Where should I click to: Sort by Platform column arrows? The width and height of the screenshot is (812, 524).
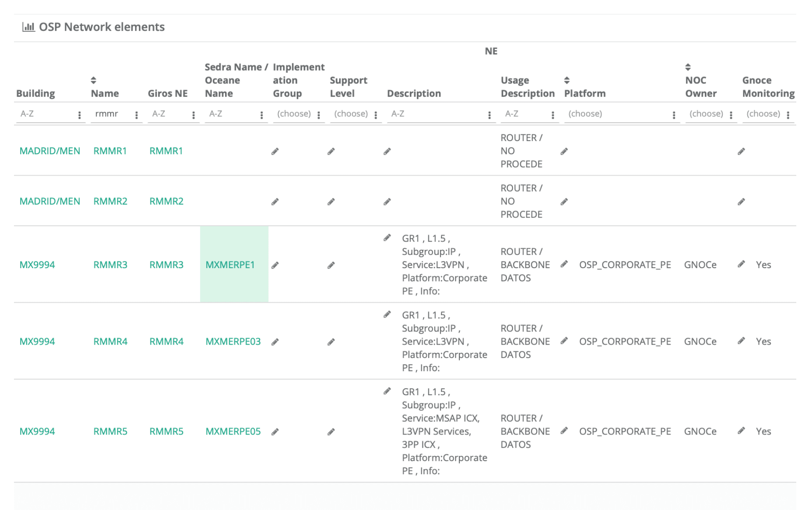567,80
